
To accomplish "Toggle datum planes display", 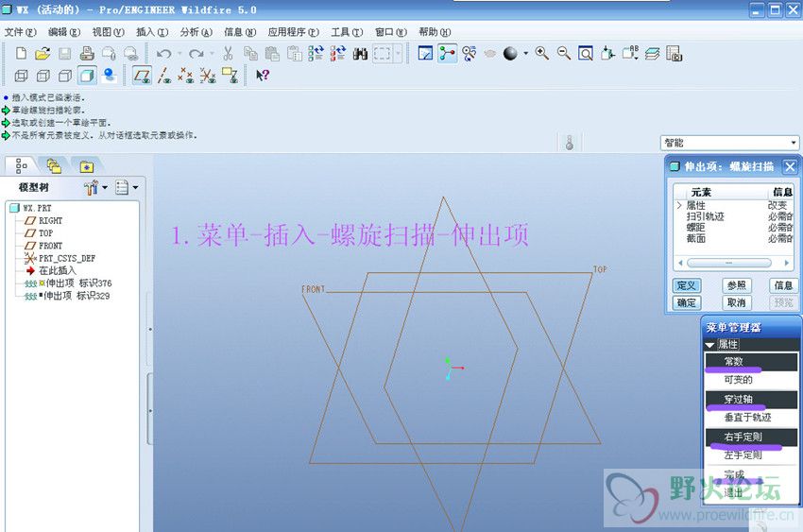I will pos(142,76).
